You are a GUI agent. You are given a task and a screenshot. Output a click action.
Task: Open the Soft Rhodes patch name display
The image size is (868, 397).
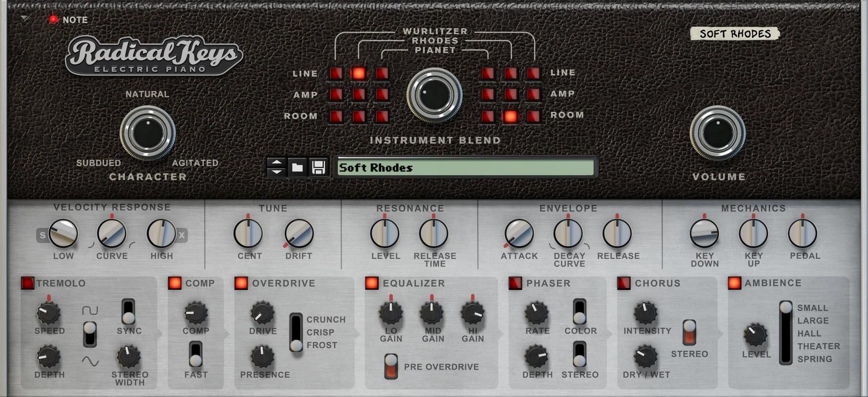pos(465,167)
